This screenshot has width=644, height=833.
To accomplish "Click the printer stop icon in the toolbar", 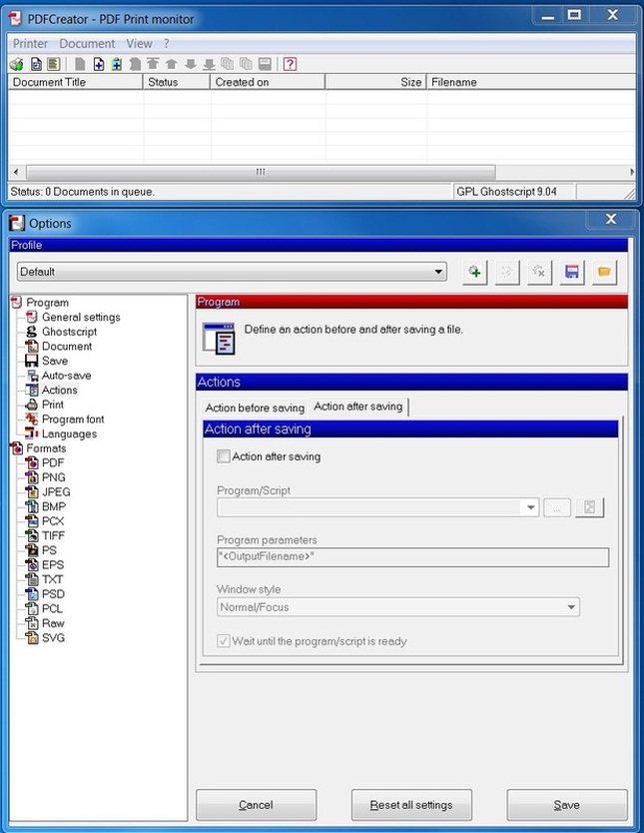I will 17,64.
